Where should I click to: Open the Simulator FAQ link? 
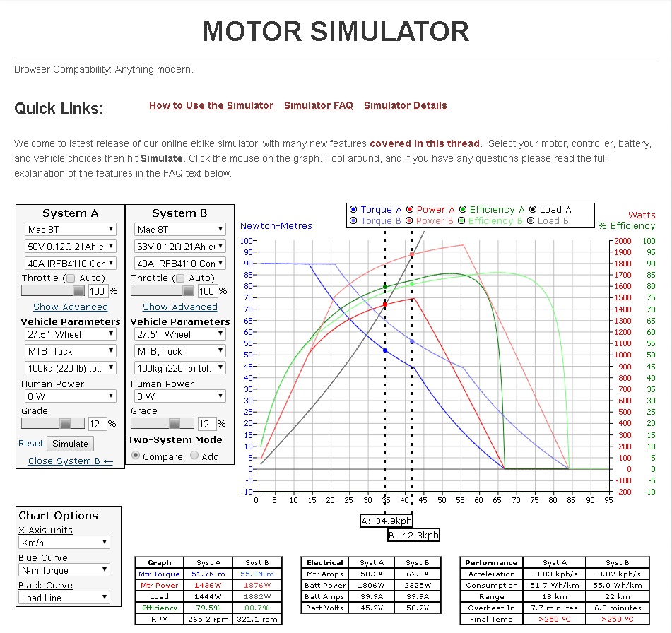(x=319, y=105)
